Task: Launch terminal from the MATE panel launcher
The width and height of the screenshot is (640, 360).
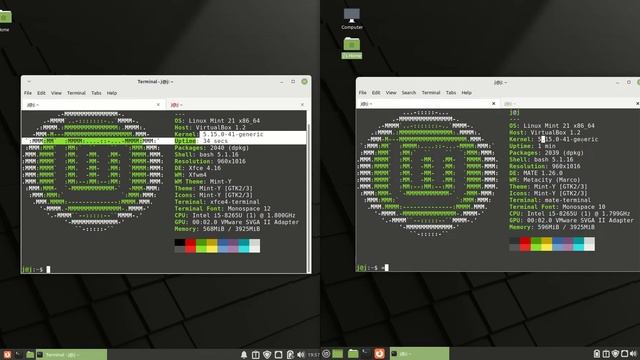Action: 366,353
